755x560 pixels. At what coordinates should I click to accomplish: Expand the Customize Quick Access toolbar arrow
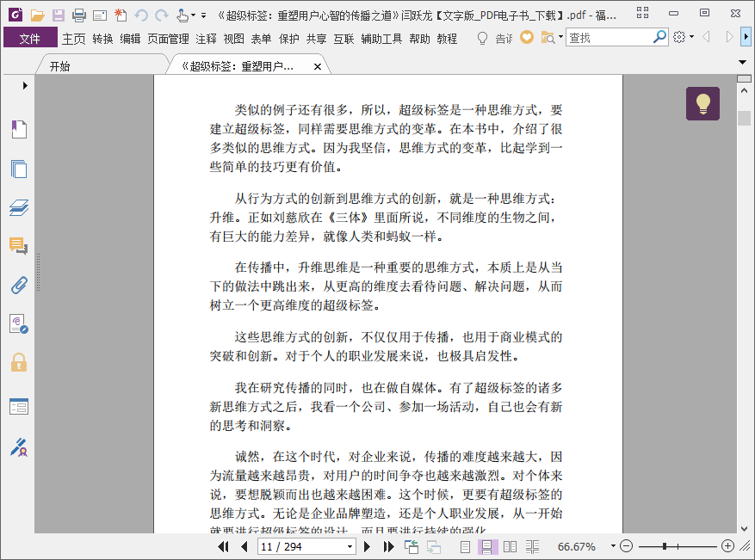tap(204, 15)
